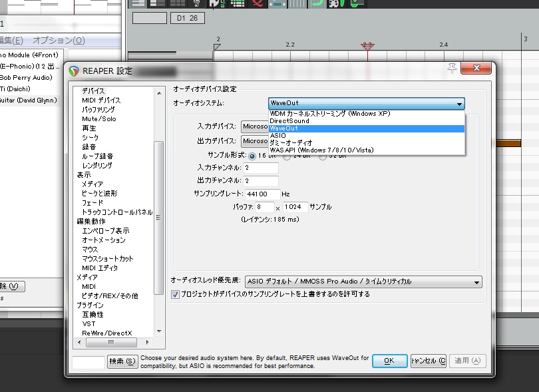Open ループ録音 settings page
The height and width of the screenshot is (392, 539).
coord(98,156)
